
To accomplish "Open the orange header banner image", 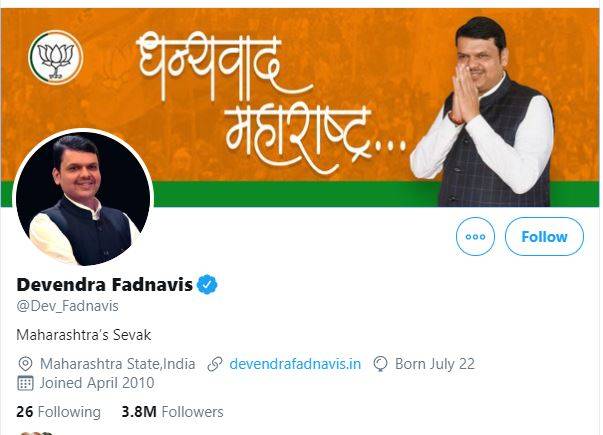I will 300,107.
